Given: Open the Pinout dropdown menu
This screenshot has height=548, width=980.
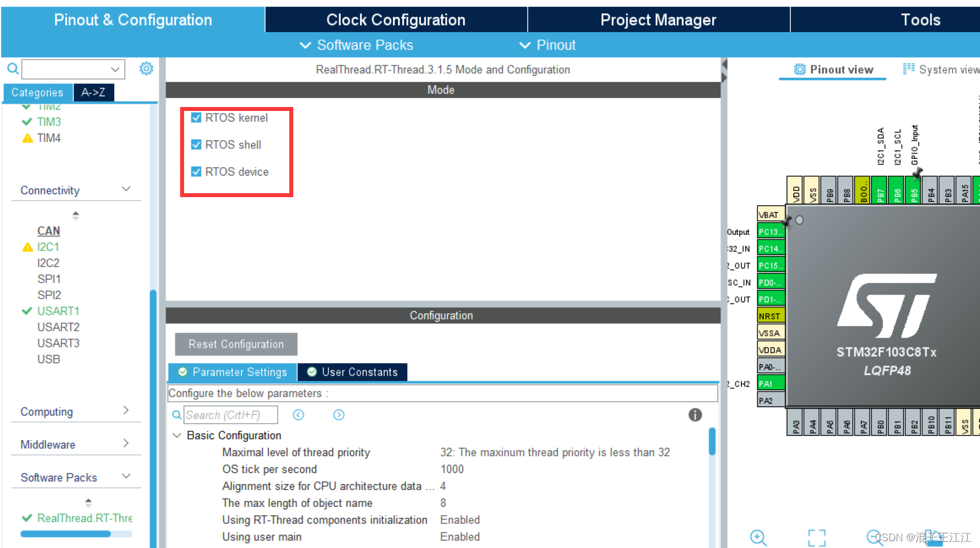Looking at the screenshot, I should point(548,45).
